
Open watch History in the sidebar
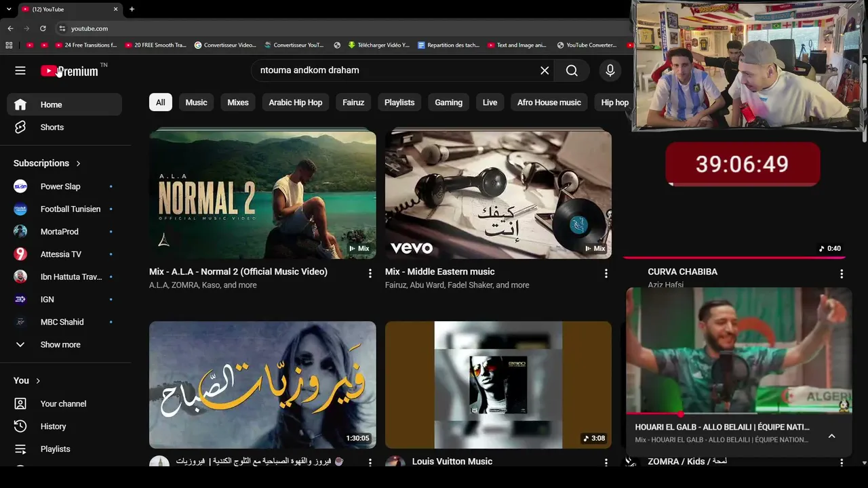click(x=64, y=426)
